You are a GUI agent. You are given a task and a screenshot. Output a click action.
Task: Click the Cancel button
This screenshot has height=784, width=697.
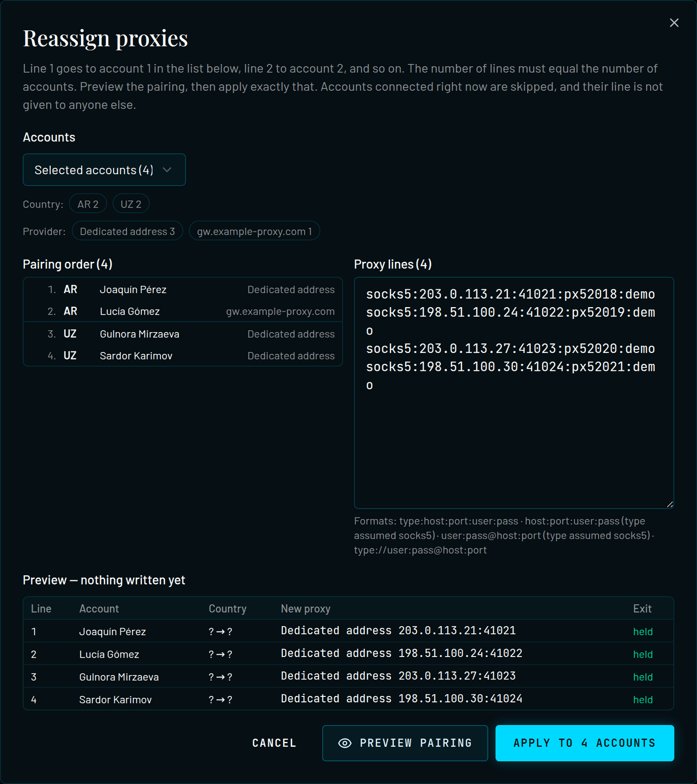pyautogui.click(x=274, y=743)
